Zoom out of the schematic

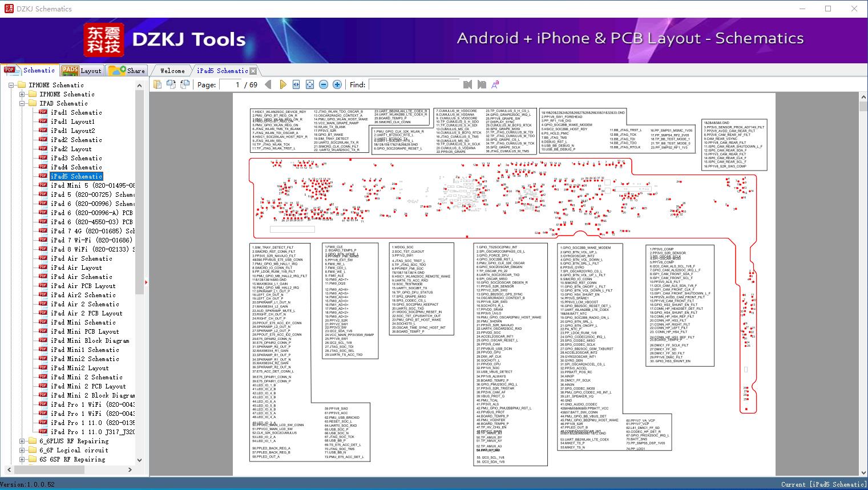tap(324, 84)
